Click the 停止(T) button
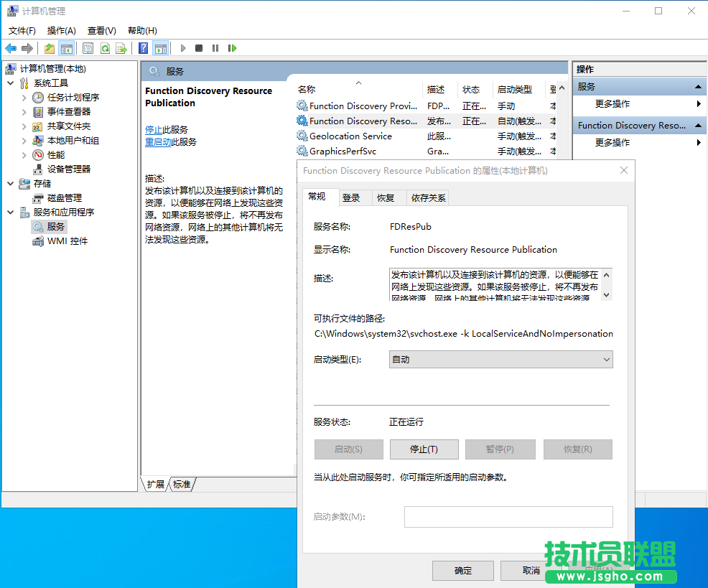708x588 pixels. pos(424,449)
